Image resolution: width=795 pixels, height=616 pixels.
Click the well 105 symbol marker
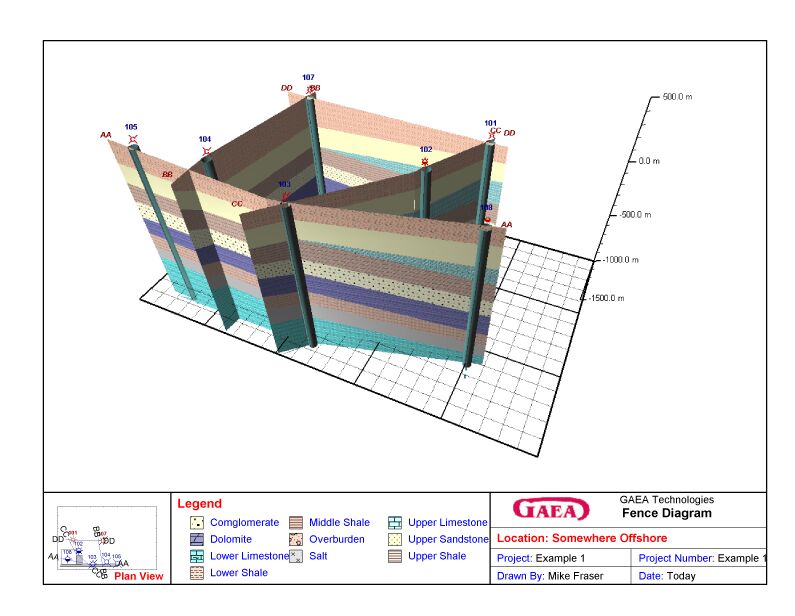tap(133, 139)
